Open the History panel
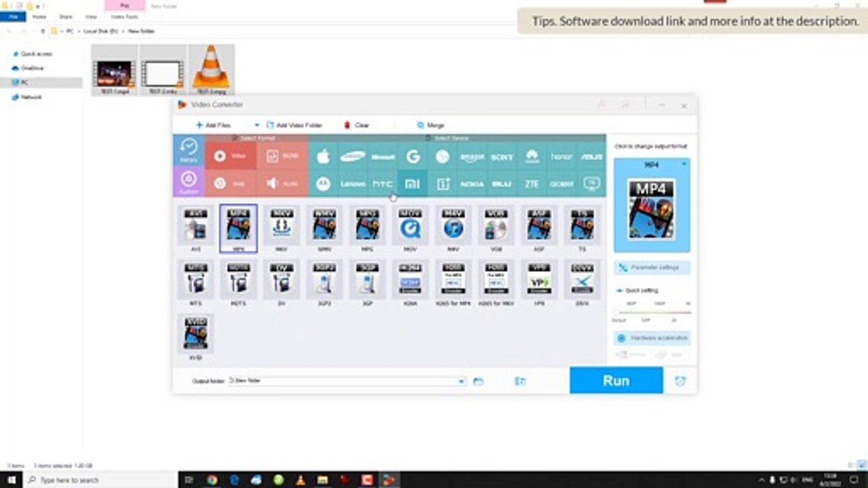868x488 pixels. tap(189, 150)
